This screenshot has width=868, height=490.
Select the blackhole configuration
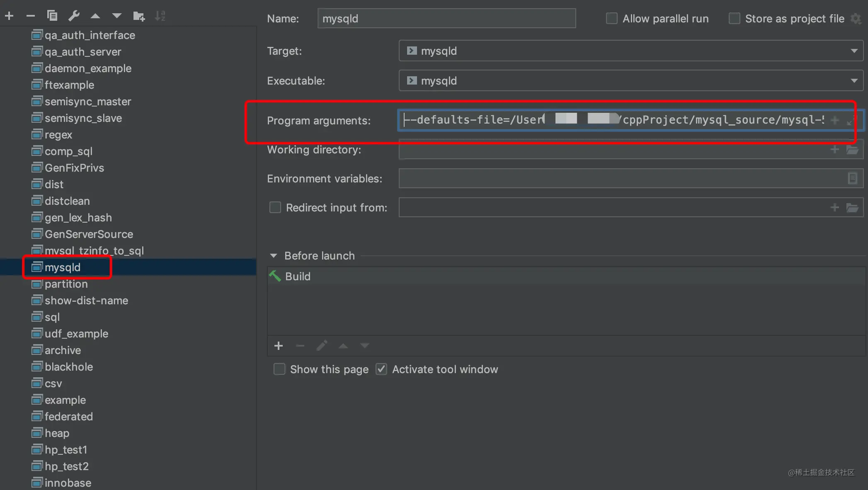68,367
